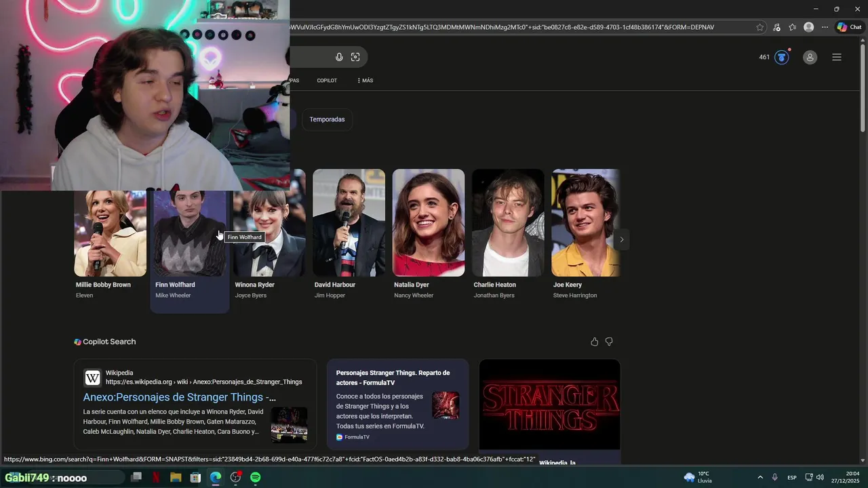Viewport: 868px width, 488px height.
Task: Open Charlie Heaton photo card
Action: pos(508,222)
